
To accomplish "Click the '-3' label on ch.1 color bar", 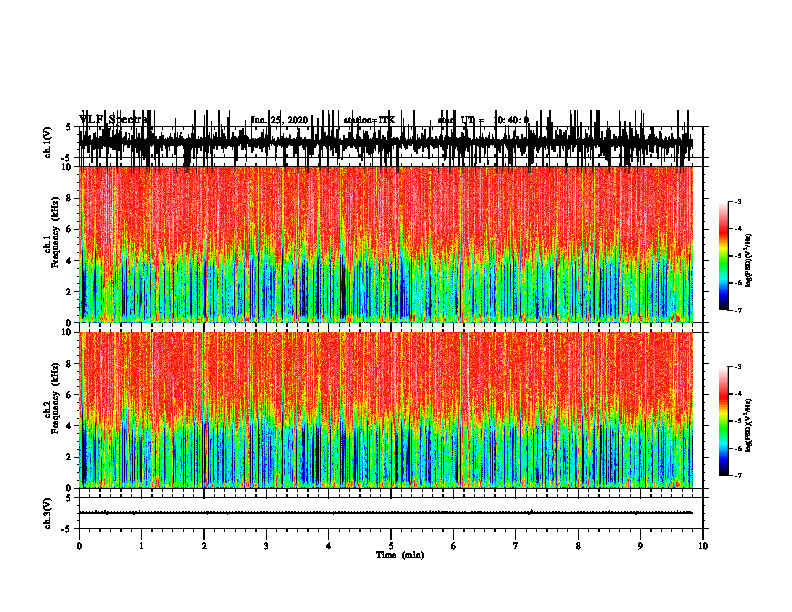I will pyautogui.click(x=738, y=201).
